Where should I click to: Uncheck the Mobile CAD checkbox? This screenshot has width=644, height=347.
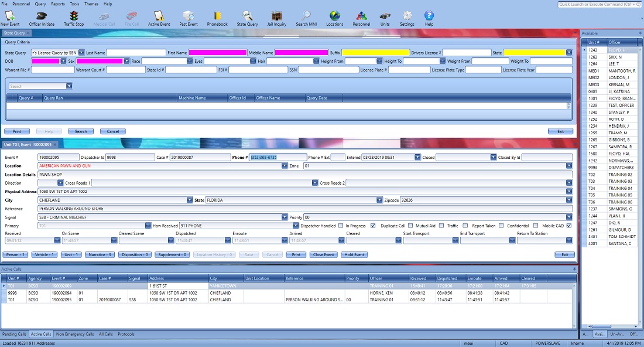(568, 225)
